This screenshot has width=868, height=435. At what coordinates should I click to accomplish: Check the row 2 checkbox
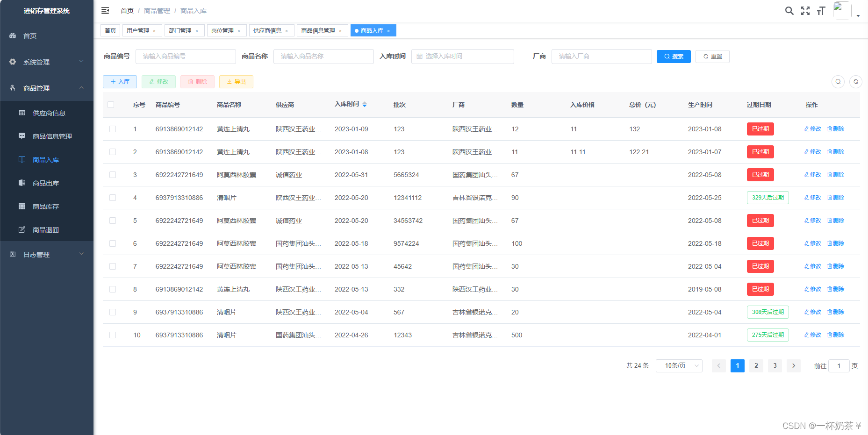[113, 152]
